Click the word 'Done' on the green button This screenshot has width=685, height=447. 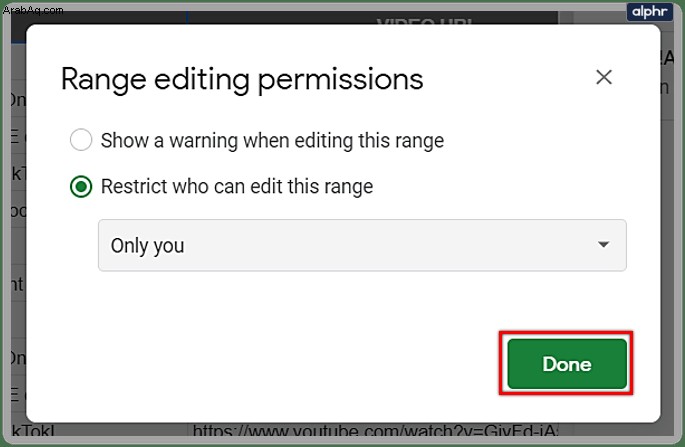[567, 364]
